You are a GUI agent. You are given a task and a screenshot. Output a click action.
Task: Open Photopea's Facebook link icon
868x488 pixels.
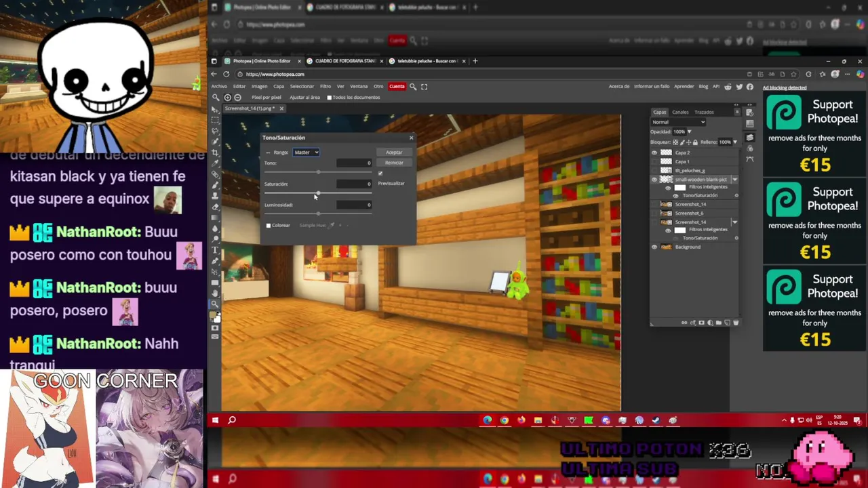(750, 87)
